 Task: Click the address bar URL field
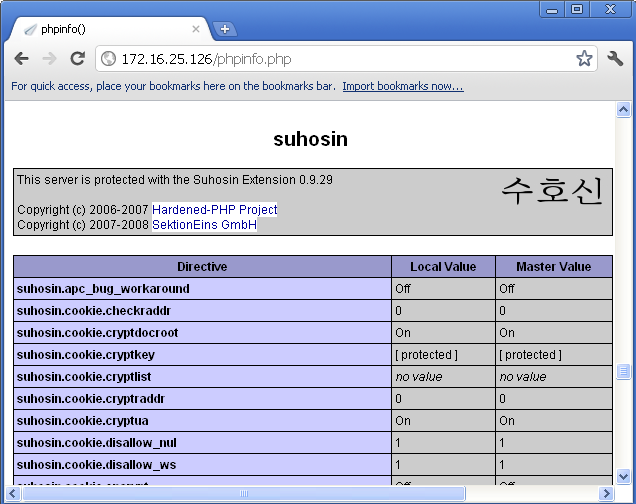(x=340, y=59)
